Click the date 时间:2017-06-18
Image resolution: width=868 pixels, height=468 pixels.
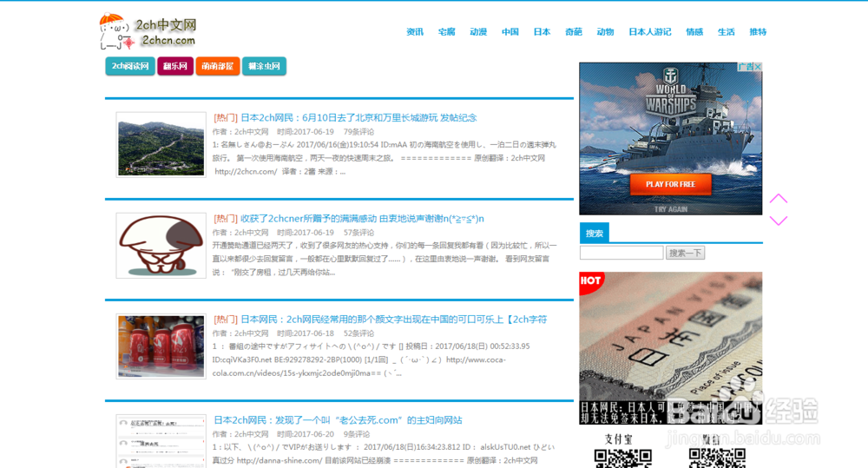coord(306,333)
